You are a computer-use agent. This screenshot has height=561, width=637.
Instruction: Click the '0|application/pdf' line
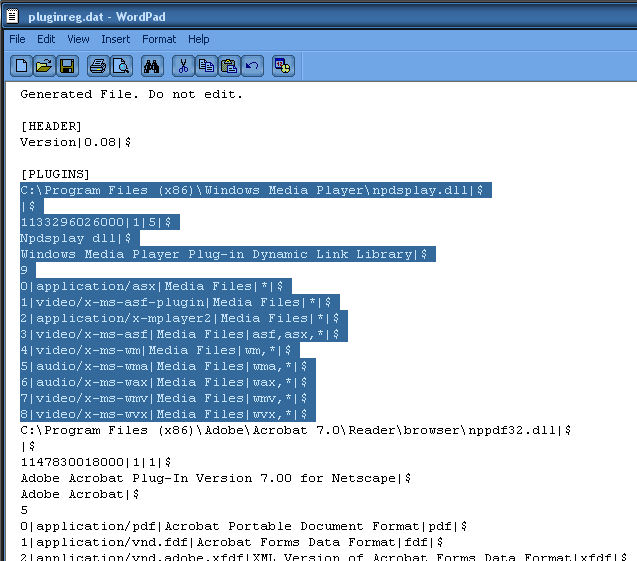pos(244,526)
